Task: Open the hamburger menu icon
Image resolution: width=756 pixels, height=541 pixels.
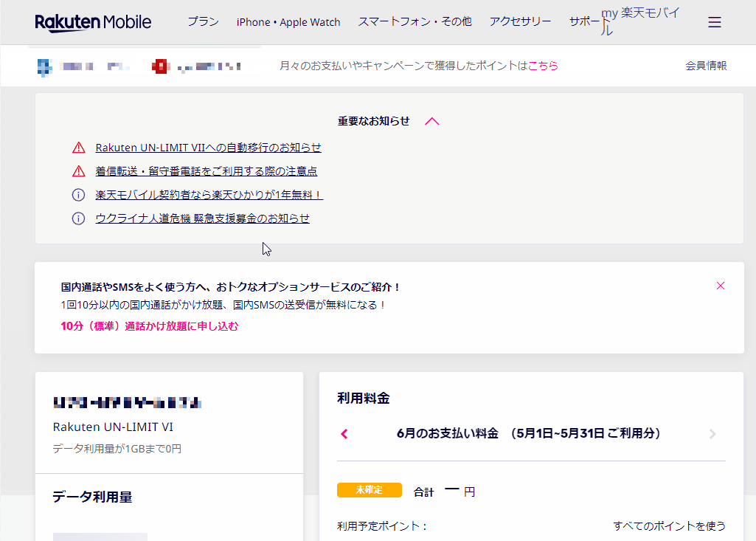Action: 715,22
